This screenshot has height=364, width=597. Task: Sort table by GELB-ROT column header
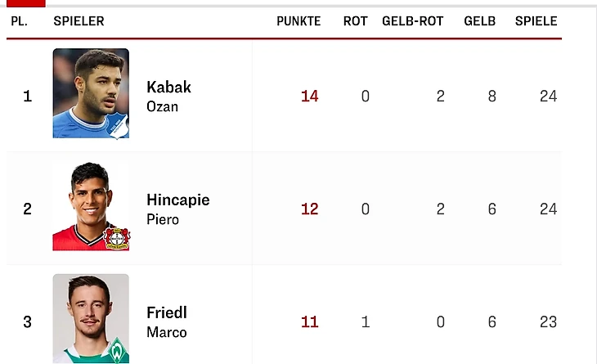412,21
